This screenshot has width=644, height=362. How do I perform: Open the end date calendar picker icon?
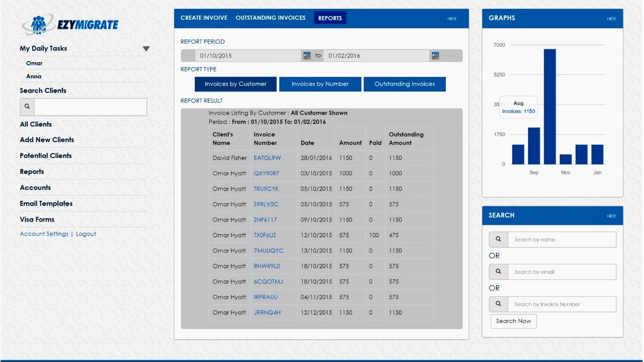coord(435,56)
